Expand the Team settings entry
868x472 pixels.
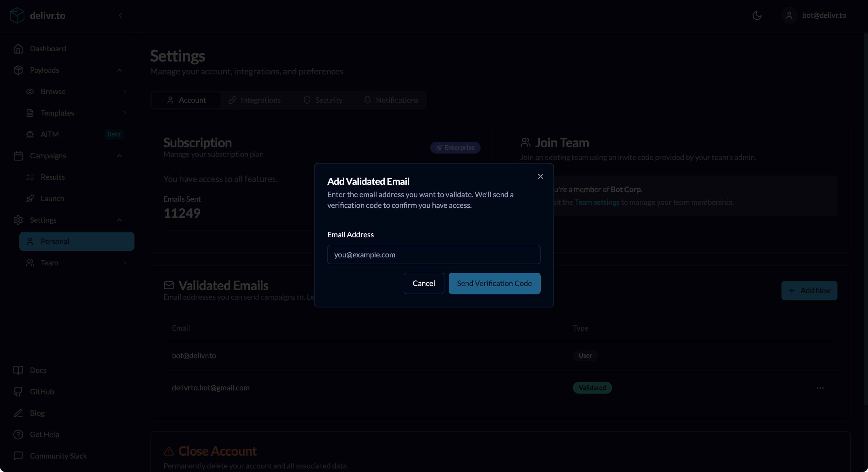pos(125,262)
